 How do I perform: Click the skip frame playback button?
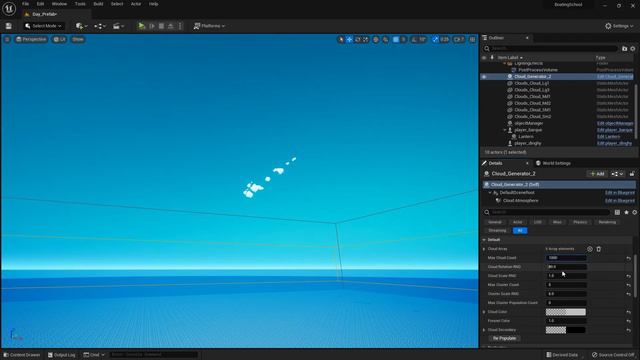point(152,26)
